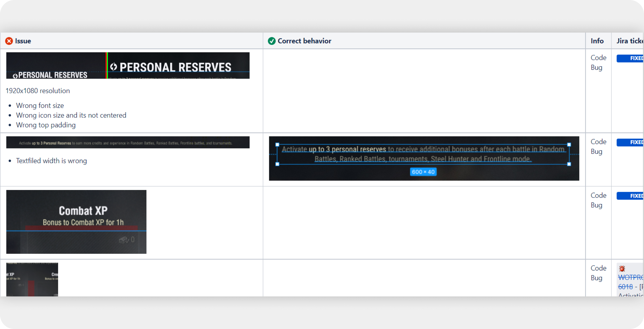644x329 pixels.
Task: Click the 'Wrong font size' bullet
Action: (x=40, y=105)
